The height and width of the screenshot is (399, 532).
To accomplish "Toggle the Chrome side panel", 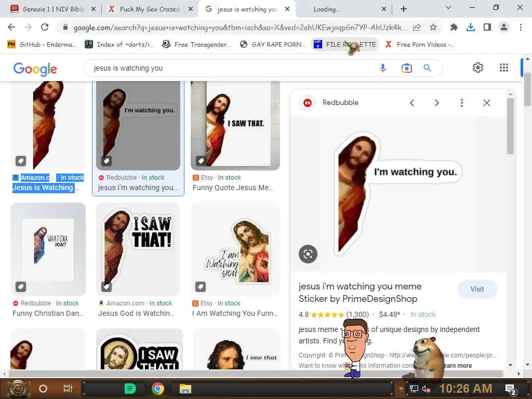I will (487, 27).
